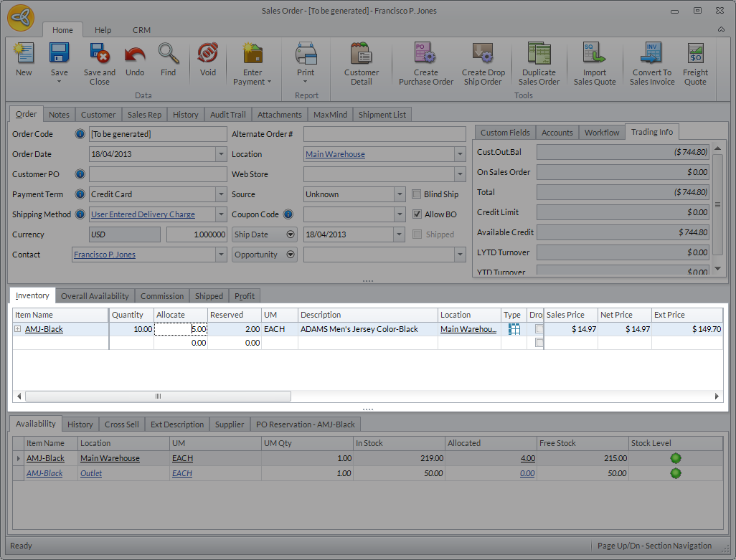Click the Main Warehouse location link
The width and height of the screenshot is (736, 560).
(x=335, y=154)
